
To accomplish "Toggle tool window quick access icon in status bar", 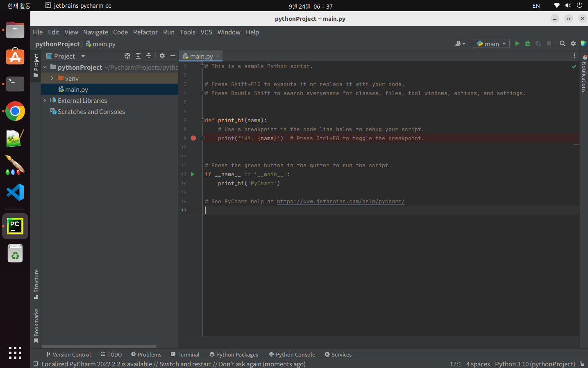I will 35,364.
